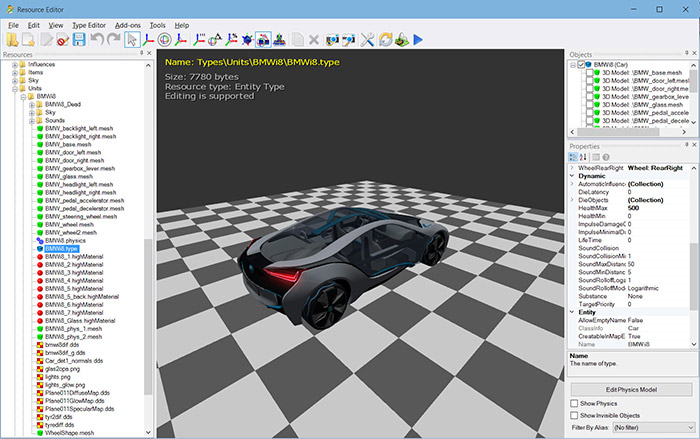
Task: Check the BMW_base.mesh 3D Model checkbox
Action: click(590, 73)
